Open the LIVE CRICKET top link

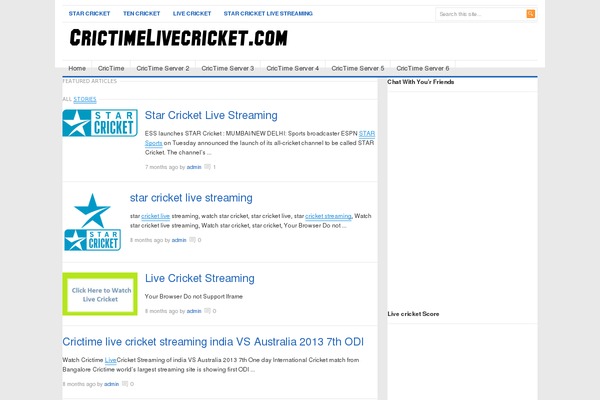[192, 13]
